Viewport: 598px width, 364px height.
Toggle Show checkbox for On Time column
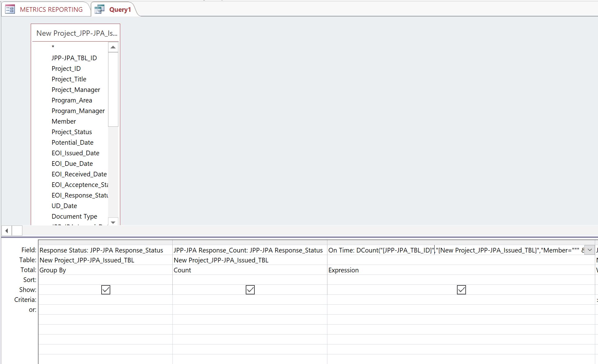pos(461,290)
